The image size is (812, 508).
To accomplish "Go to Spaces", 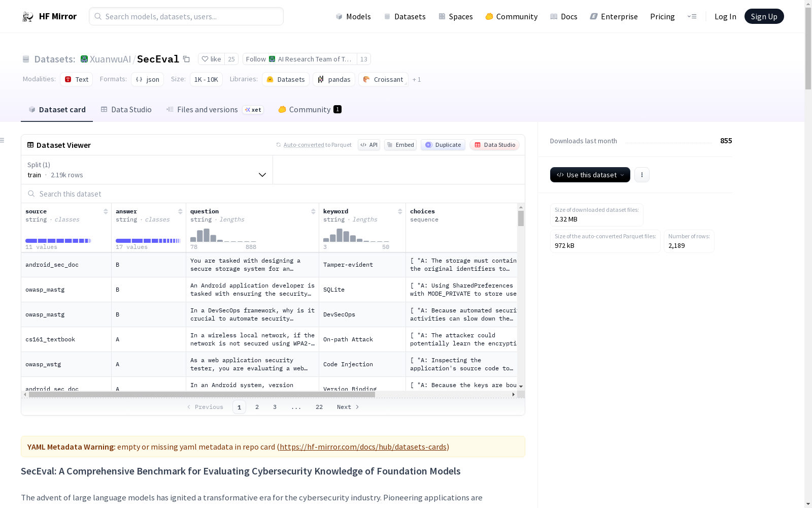I will click(x=455, y=17).
